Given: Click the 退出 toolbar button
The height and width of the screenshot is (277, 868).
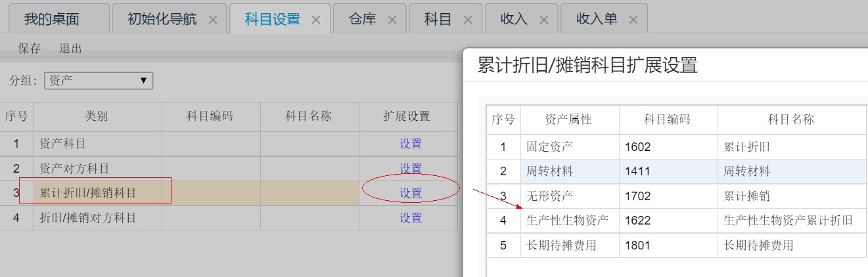Looking at the screenshot, I should (x=70, y=49).
